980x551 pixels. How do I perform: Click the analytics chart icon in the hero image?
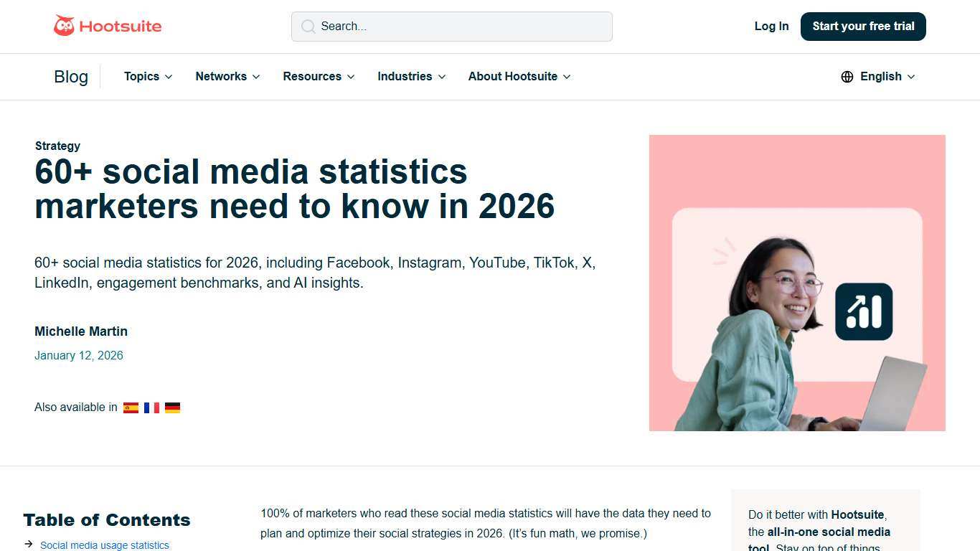pyautogui.click(x=863, y=311)
